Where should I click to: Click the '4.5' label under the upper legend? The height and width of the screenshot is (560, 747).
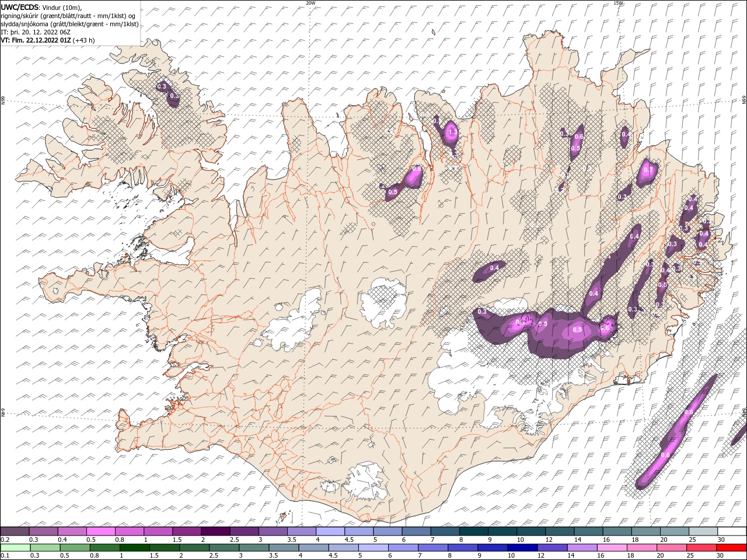point(349,540)
